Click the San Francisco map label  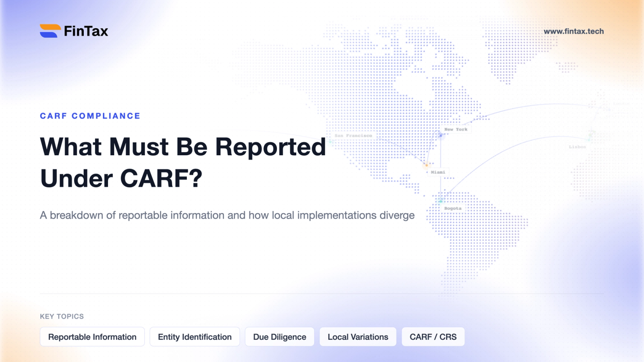click(353, 136)
